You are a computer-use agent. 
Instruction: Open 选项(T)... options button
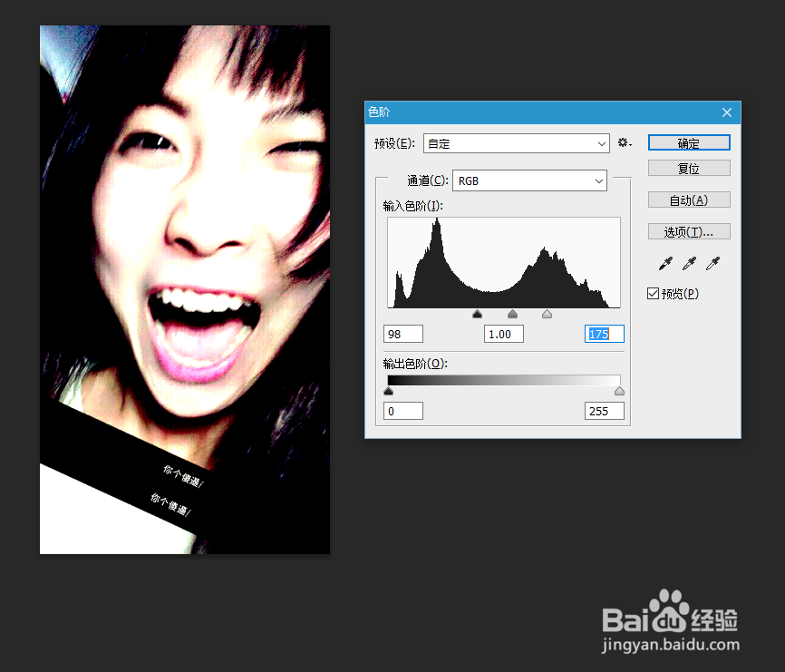[689, 231]
